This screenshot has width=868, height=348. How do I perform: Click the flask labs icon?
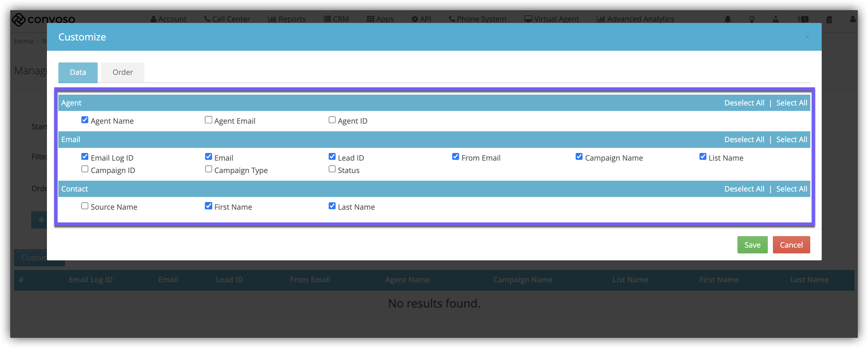pyautogui.click(x=775, y=19)
